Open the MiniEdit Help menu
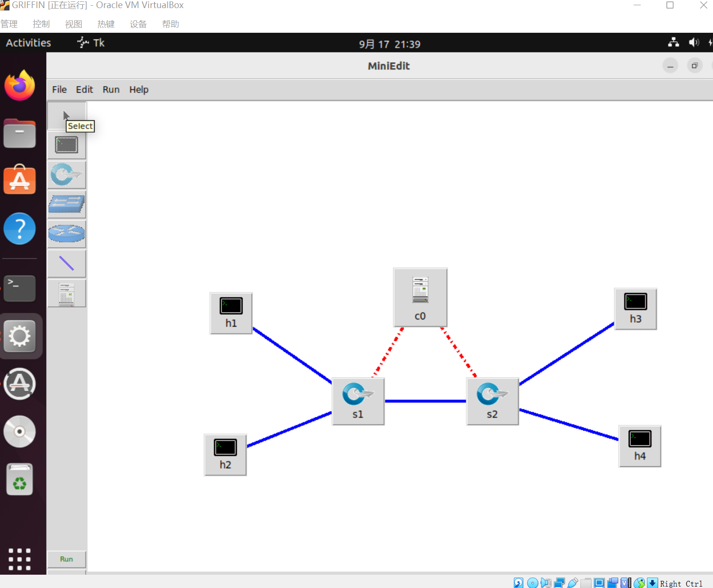Image resolution: width=713 pixels, height=588 pixels. [x=139, y=89]
